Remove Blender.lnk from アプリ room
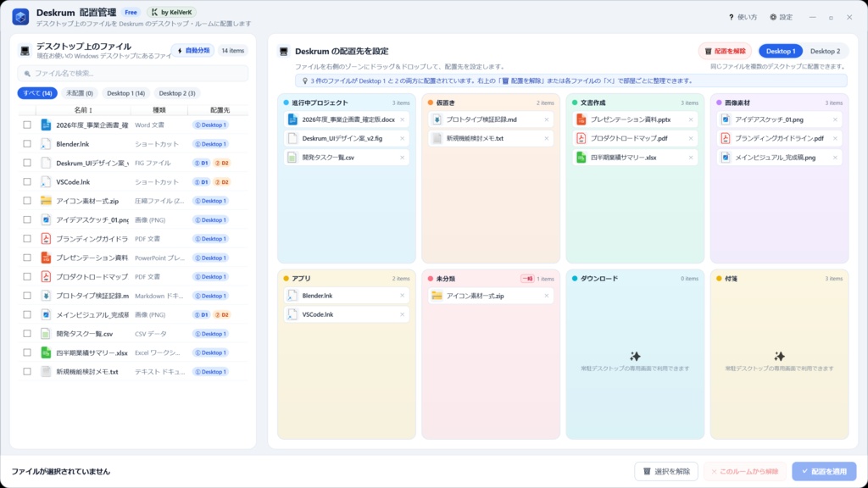Screen dimensions: 868x488 click(403, 296)
